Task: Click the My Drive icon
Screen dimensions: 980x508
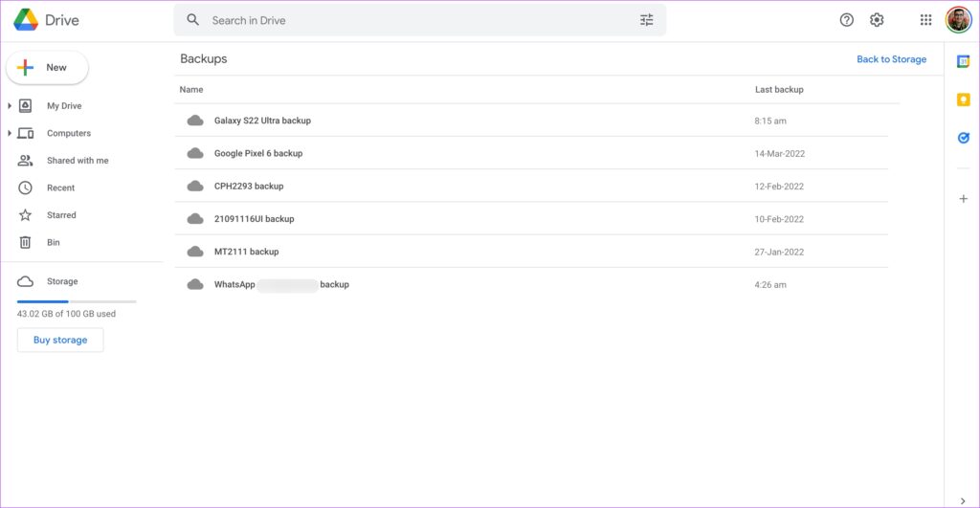Action: click(25, 105)
